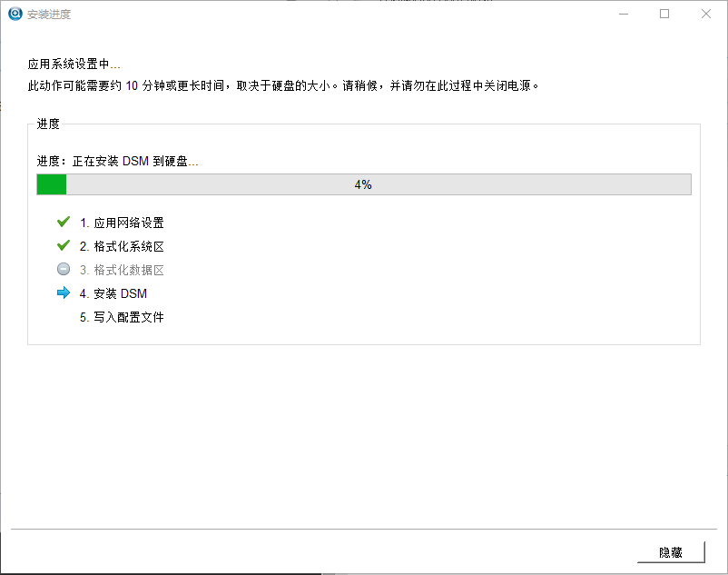
Task: Select the green checkmark beside 应用网络设置
Action: 63,221
